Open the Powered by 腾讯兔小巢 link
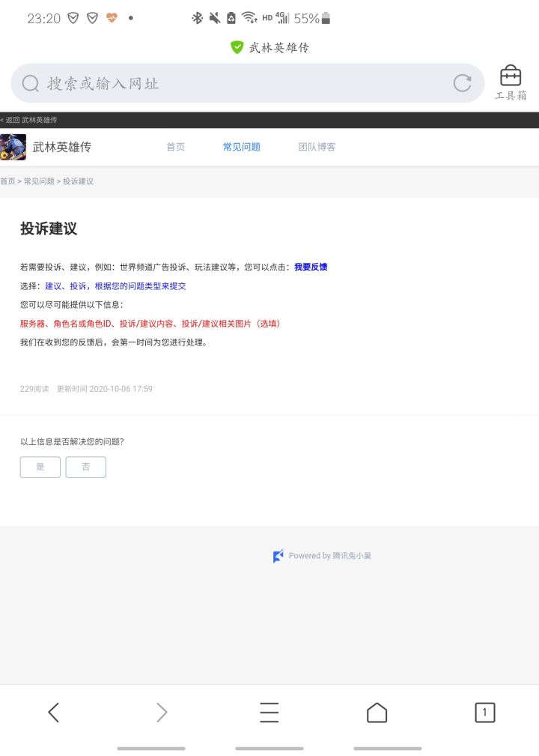This screenshot has width=539, height=756. pyautogui.click(x=322, y=556)
